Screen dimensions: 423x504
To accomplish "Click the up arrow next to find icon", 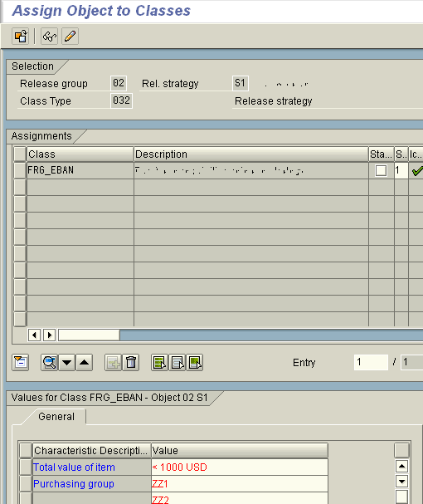I will [85, 363].
